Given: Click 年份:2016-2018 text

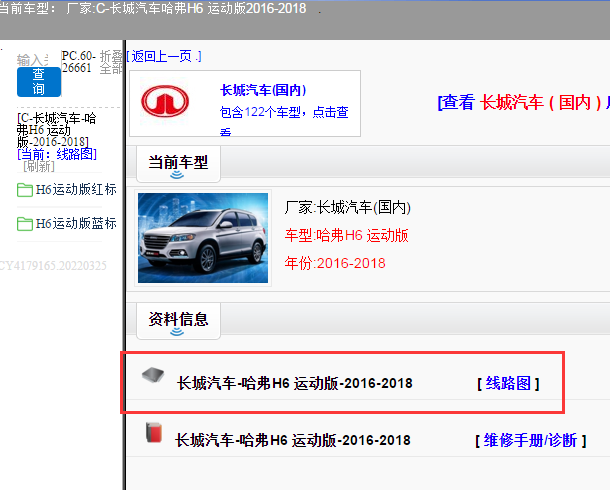Looking at the screenshot, I should click(x=335, y=263).
